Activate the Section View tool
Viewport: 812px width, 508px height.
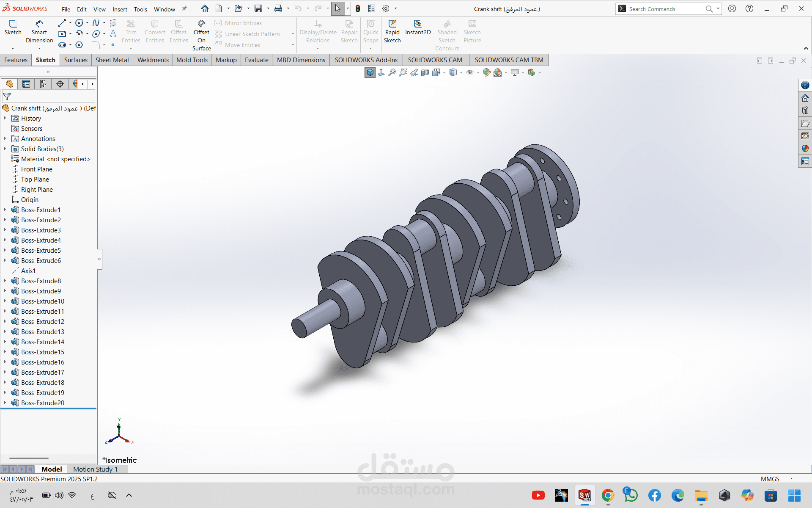[x=425, y=73]
